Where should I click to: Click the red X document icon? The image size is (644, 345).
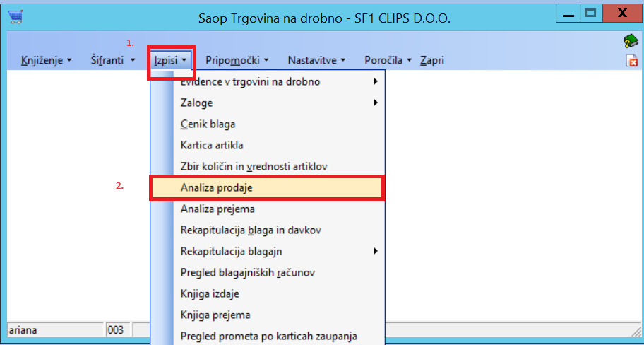click(632, 61)
